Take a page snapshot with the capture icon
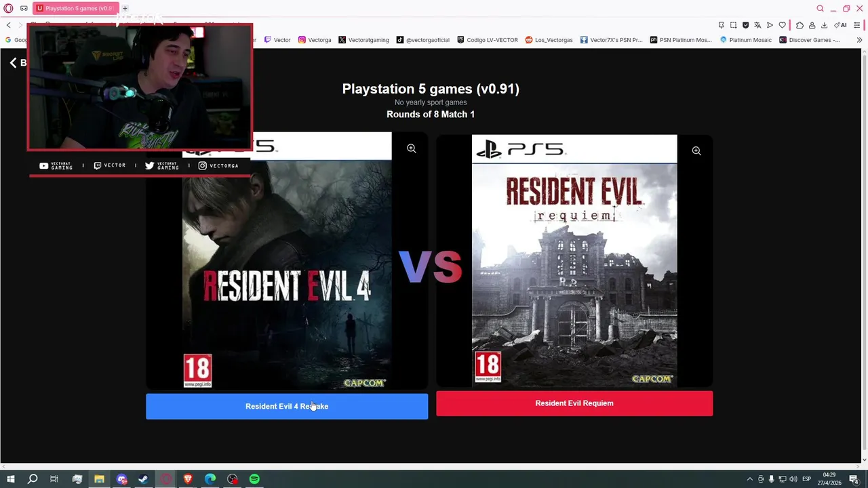Screen dimensions: 868x488 coord(733,25)
